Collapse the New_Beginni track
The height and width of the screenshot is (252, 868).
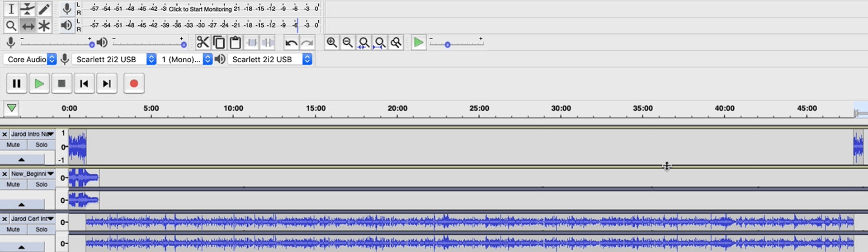point(22,205)
